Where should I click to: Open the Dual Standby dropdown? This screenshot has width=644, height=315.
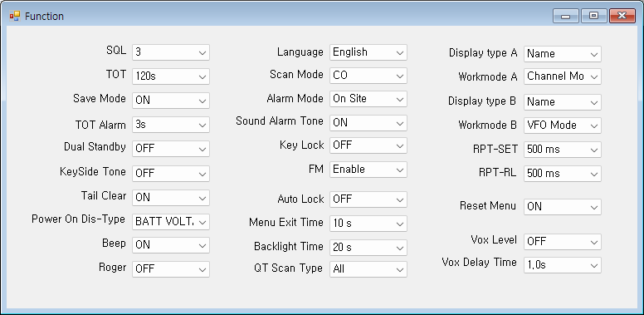(x=171, y=149)
